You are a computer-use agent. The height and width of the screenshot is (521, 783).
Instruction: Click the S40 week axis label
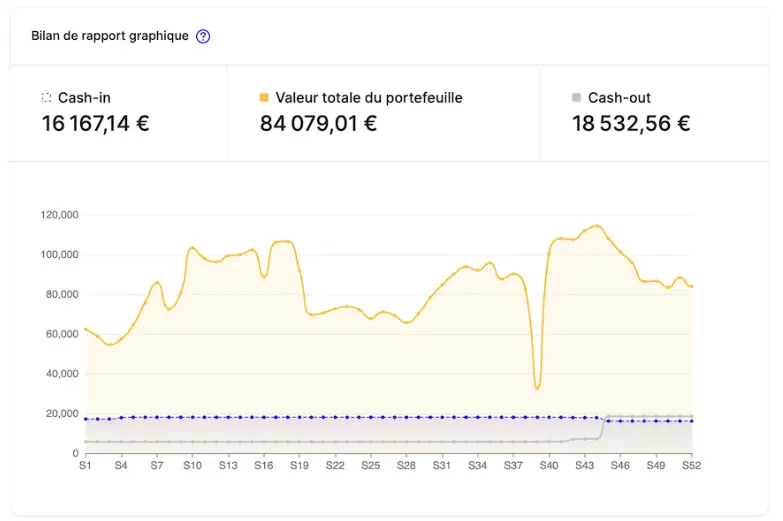point(548,465)
